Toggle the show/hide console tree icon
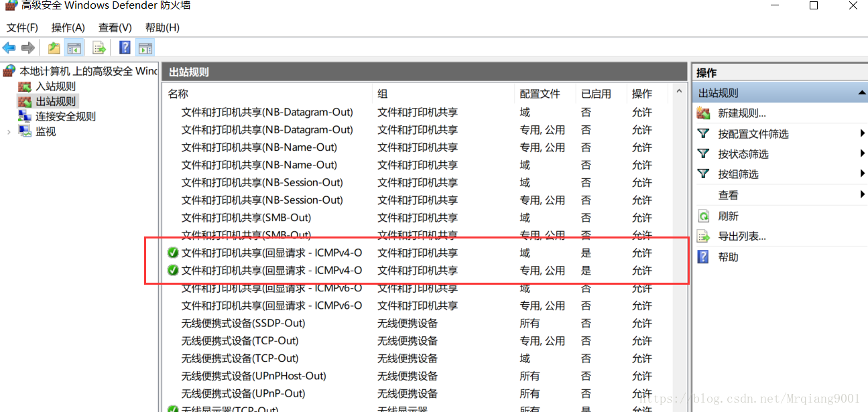 pos(74,47)
